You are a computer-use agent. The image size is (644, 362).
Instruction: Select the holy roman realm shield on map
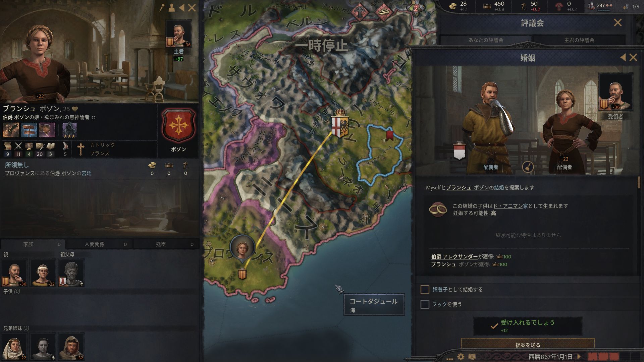coord(340,123)
